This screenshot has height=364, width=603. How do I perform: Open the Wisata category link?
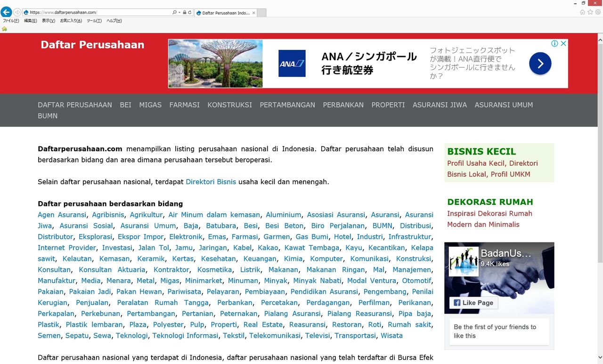[391, 336]
